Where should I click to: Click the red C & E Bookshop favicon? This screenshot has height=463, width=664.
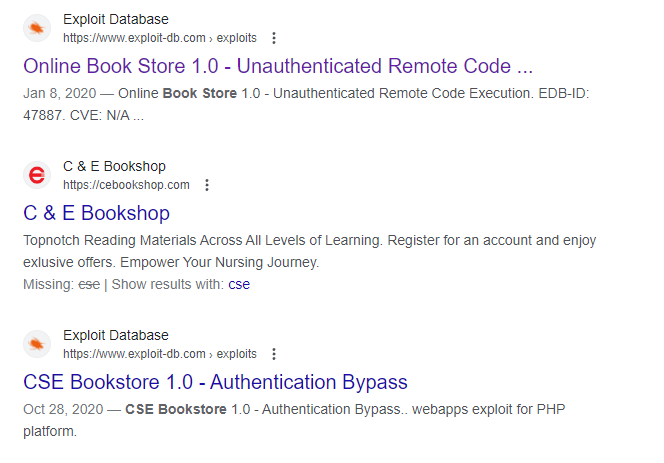[x=37, y=175]
